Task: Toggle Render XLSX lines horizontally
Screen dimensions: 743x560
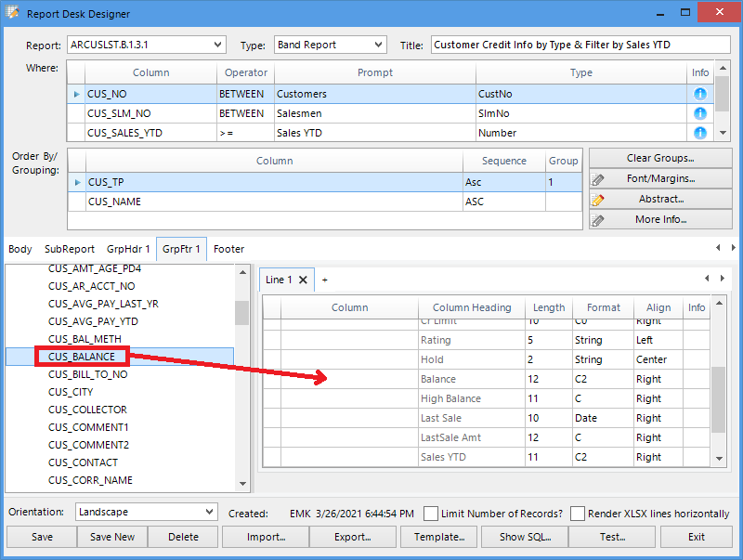Action: click(x=578, y=513)
